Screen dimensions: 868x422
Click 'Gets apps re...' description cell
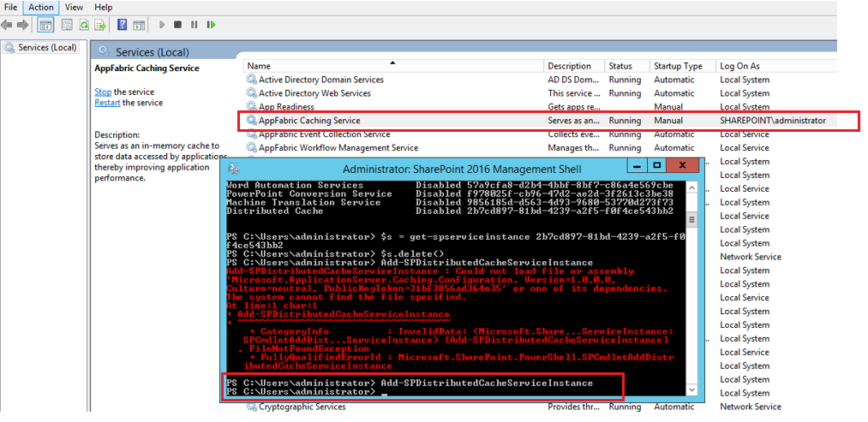[x=573, y=107]
